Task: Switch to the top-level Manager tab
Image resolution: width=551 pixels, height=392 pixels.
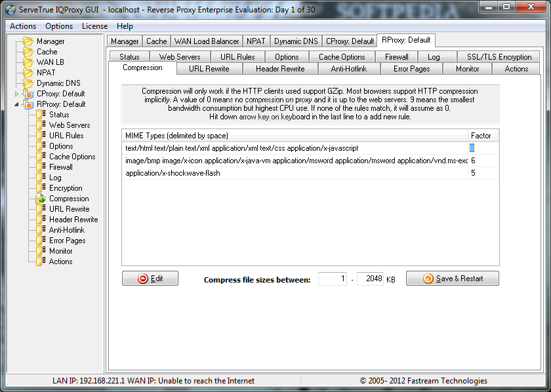Action: click(125, 41)
